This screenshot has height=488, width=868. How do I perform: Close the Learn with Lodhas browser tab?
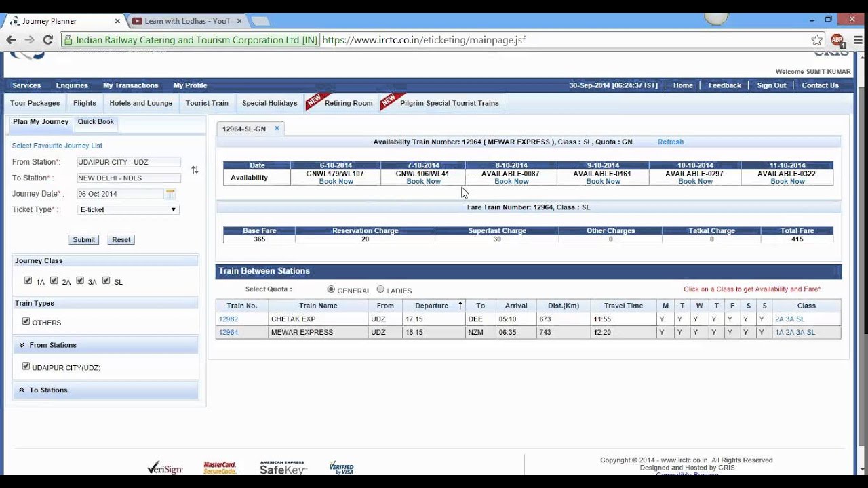239,21
